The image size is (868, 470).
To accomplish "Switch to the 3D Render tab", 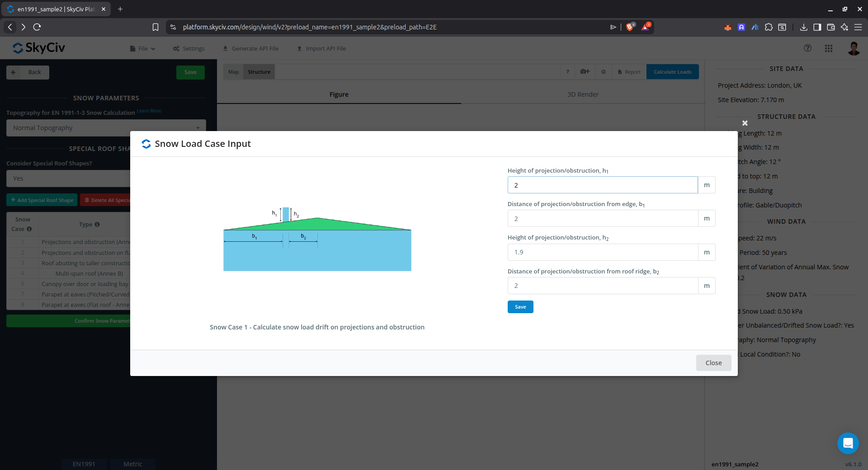I will click(x=583, y=94).
